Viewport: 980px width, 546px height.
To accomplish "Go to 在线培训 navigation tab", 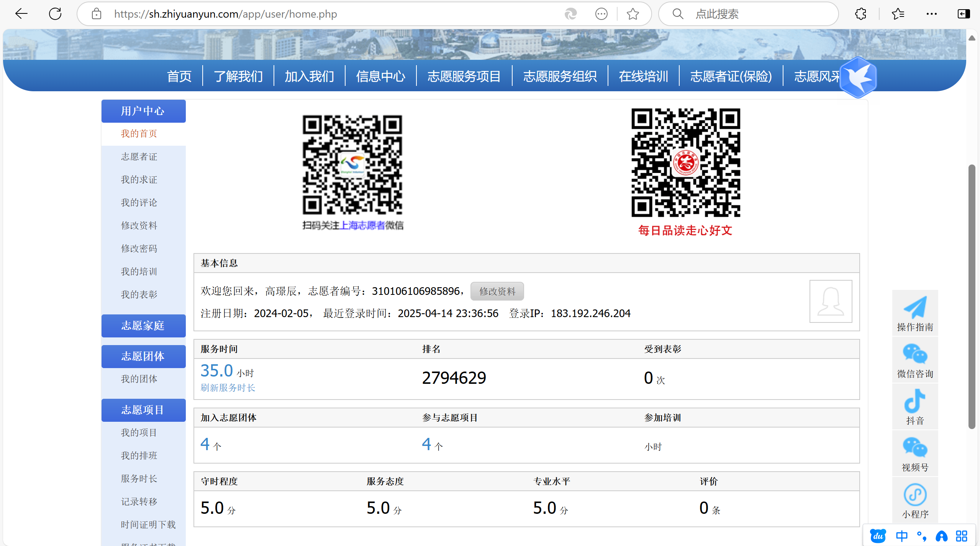I will [x=643, y=76].
